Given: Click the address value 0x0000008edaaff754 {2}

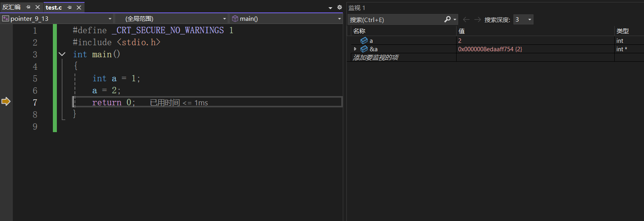Looking at the screenshot, I should click(x=490, y=49).
